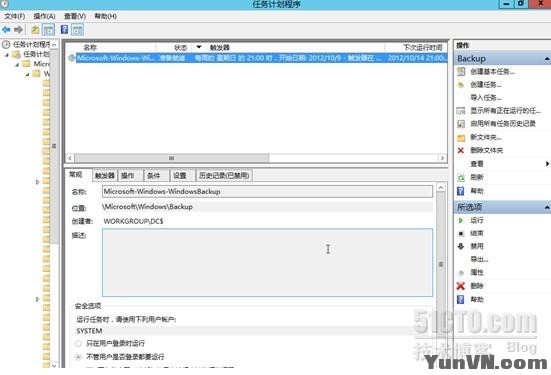Toggle the action pane toolbar icon
Screen dimensions: 551x375
click(77, 30)
